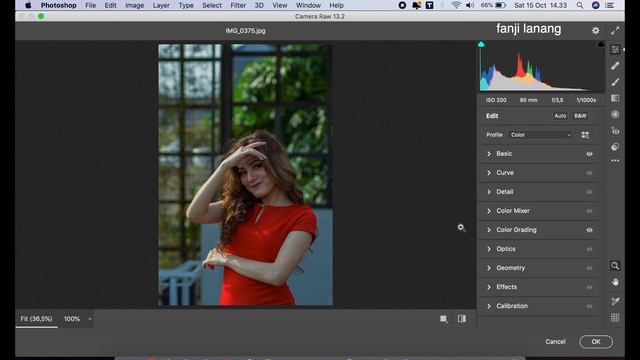This screenshot has width=640, height=360.
Task: Toggle Color Mixer panel visibility eye
Action: pos(589,211)
